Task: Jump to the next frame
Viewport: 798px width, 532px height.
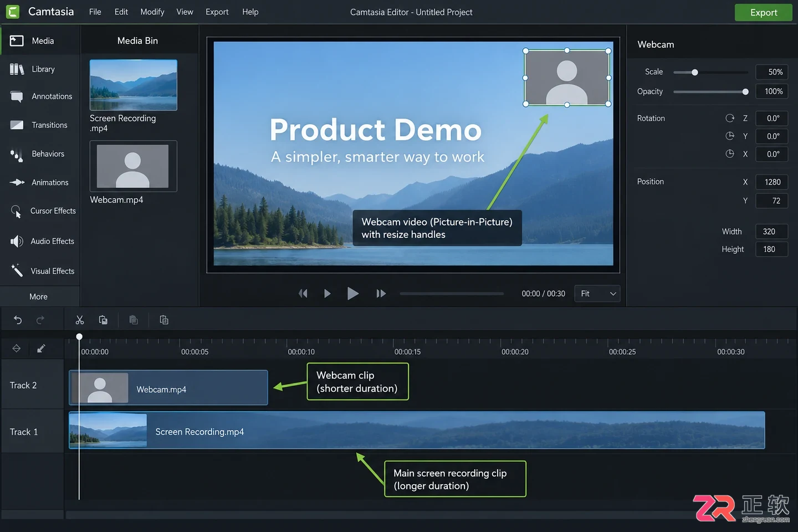Action: [381, 294]
